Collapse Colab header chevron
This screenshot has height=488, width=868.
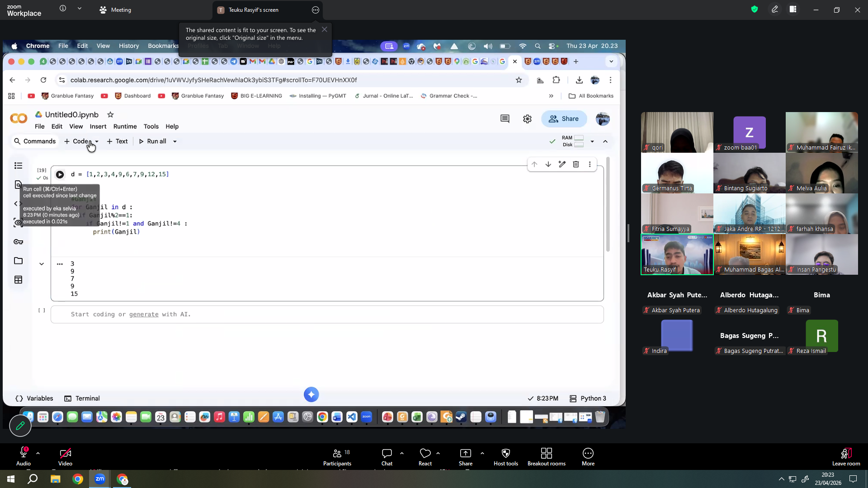[x=605, y=141]
